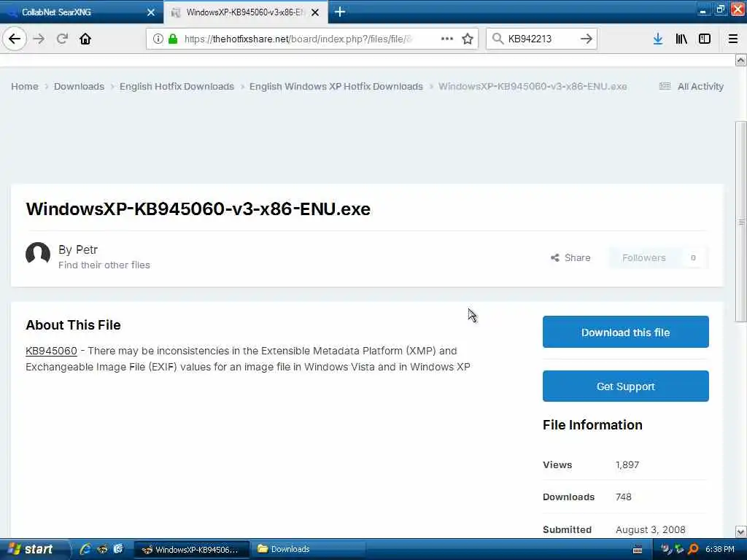This screenshot has height=560, width=747.
Task: Open page actions three-dots menu
Action: click(447, 39)
